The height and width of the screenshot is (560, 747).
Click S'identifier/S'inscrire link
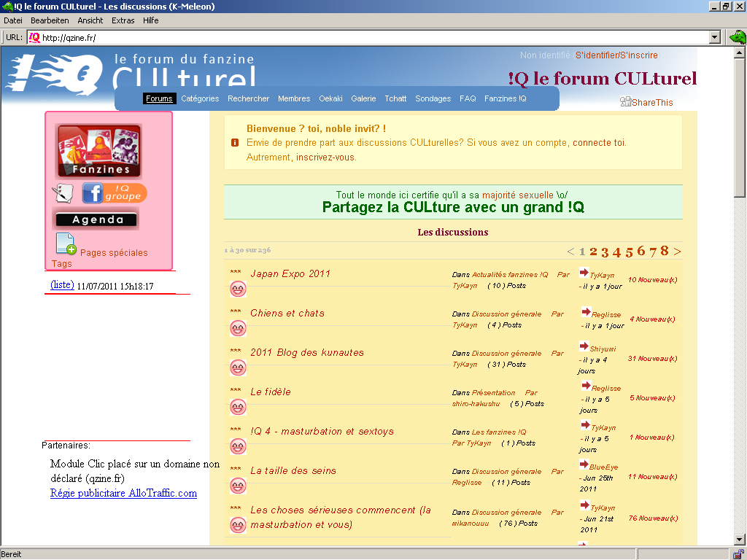(616, 55)
